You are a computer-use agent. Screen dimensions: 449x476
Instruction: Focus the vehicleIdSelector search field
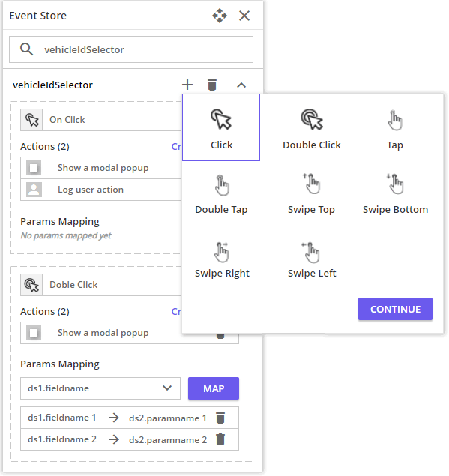[x=131, y=49]
